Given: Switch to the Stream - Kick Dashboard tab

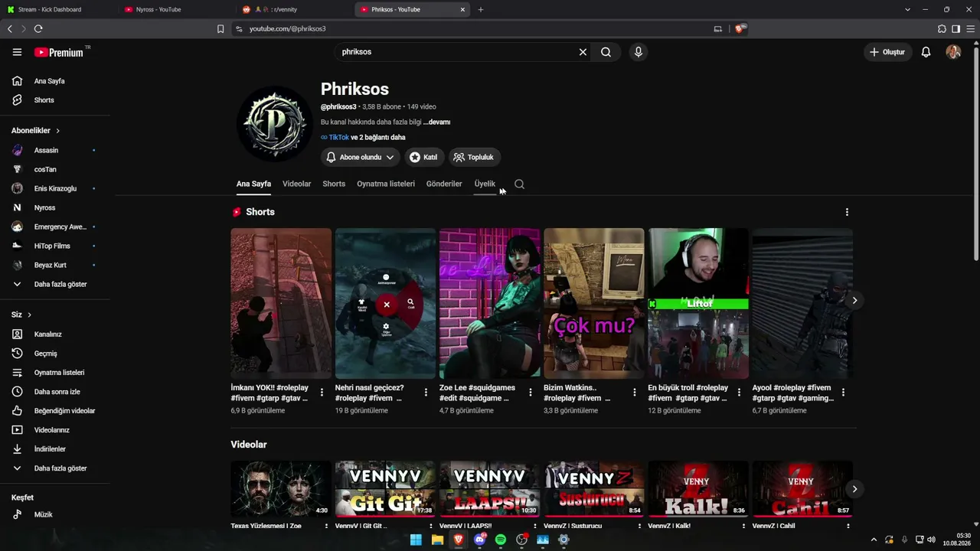Looking at the screenshot, I should click(59, 9).
